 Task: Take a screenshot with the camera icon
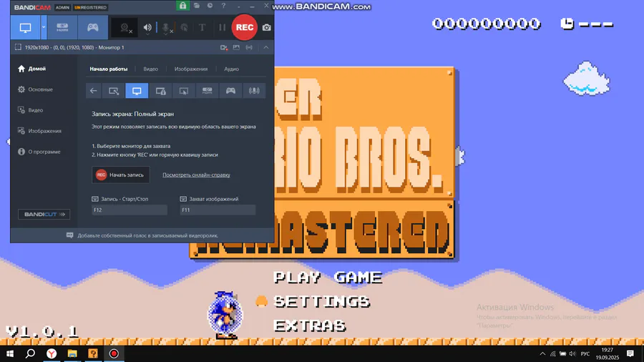coord(267,27)
